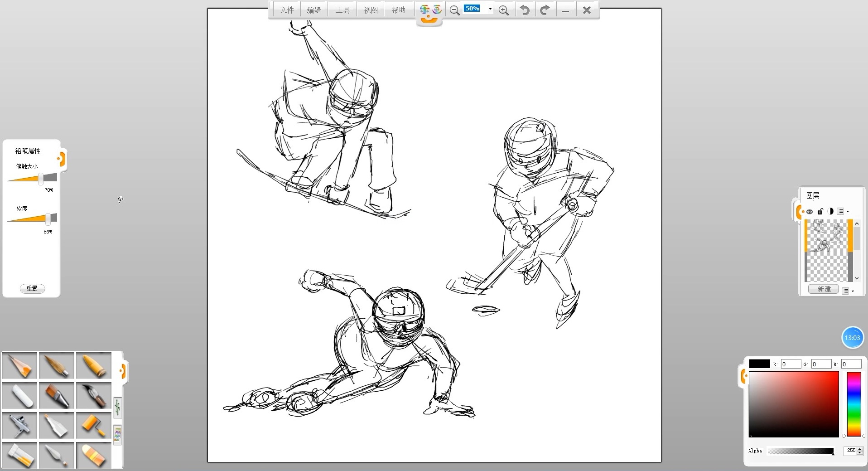Open the 工具 menu
The width and height of the screenshot is (868, 471).
point(342,10)
